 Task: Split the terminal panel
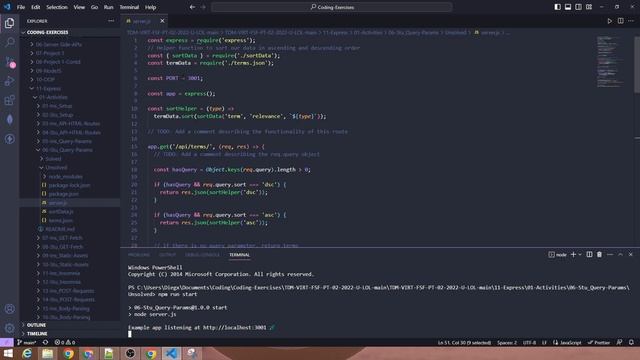589,254
